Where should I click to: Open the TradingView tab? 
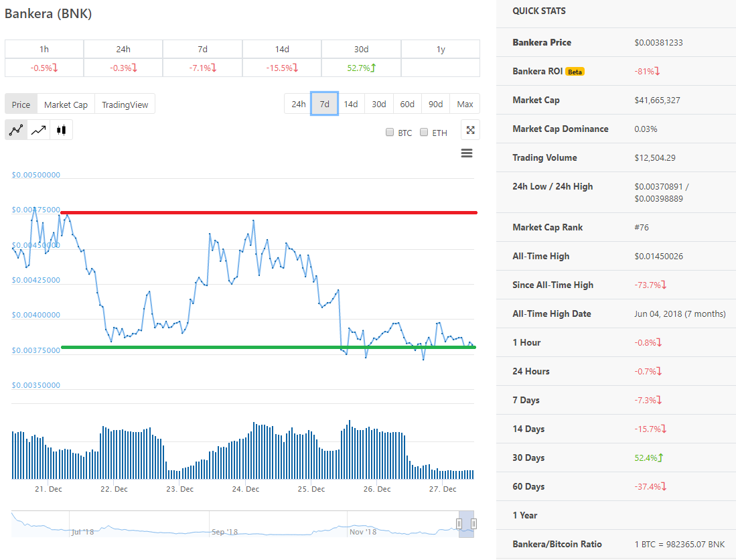pyautogui.click(x=125, y=104)
